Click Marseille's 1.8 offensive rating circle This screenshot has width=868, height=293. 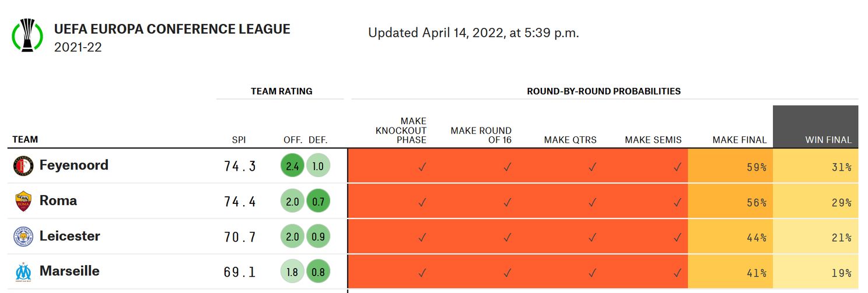293,272
